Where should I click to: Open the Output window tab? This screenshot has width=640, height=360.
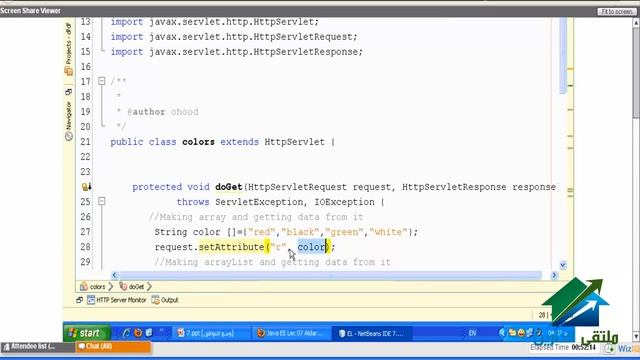[x=165, y=300]
